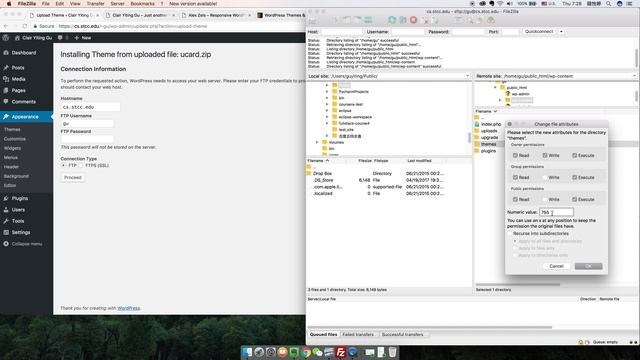Click Cancel in Change file attributes dialog
The width and height of the screenshot is (640, 360).
(x=556, y=266)
